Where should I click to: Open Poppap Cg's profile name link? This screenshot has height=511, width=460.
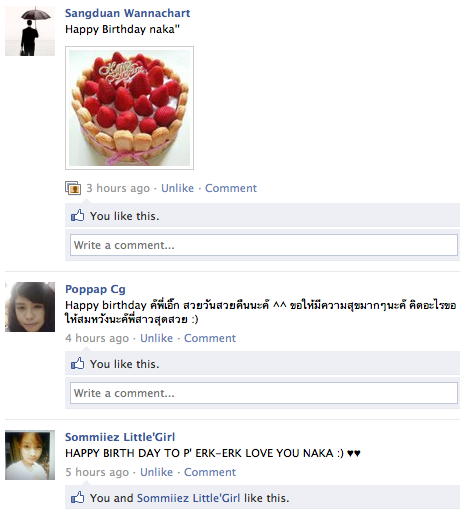[95, 289]
